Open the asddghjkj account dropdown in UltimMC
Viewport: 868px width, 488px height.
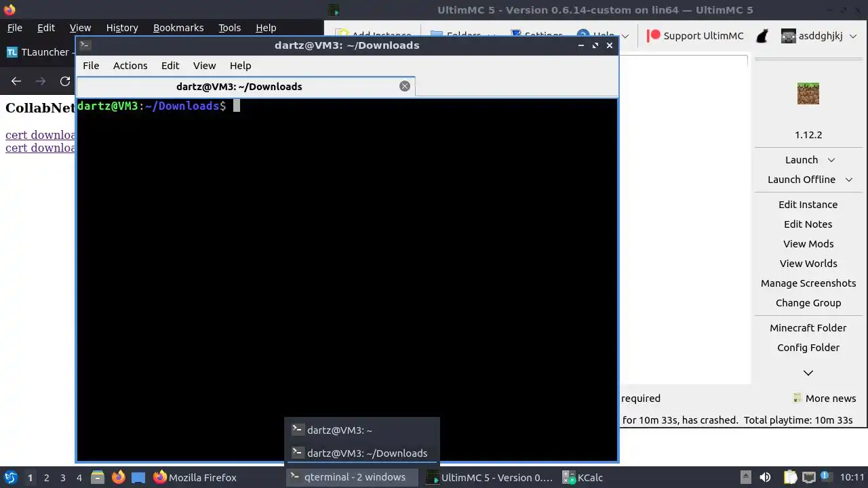pyautogui.click(x=819, y=36)
